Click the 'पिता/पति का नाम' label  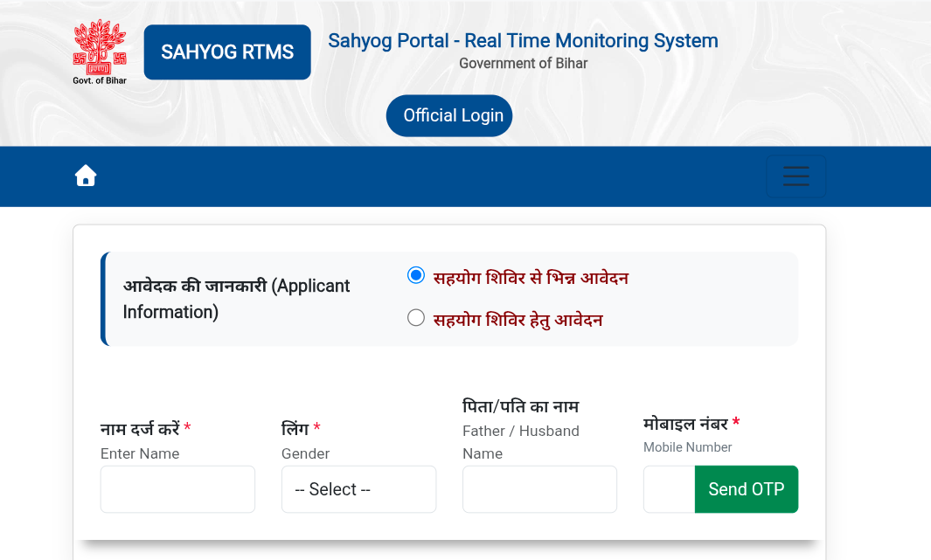click(x=521, y=406)
